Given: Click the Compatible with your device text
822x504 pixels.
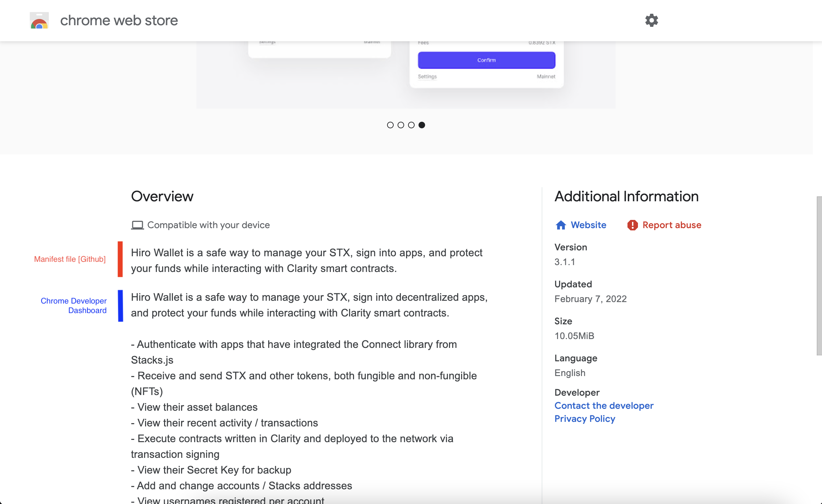Looking at the screenshot, I should [209, 225].
